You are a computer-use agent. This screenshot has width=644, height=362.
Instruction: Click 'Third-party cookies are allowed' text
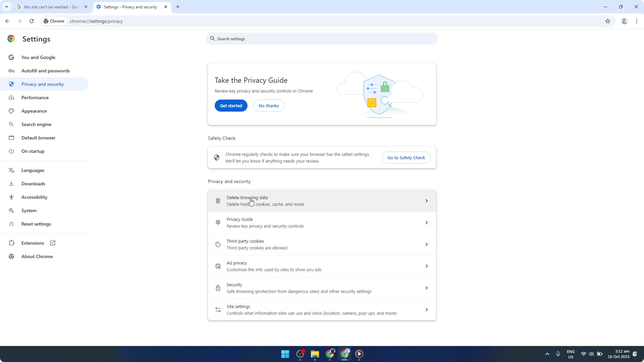click(257, 248)
